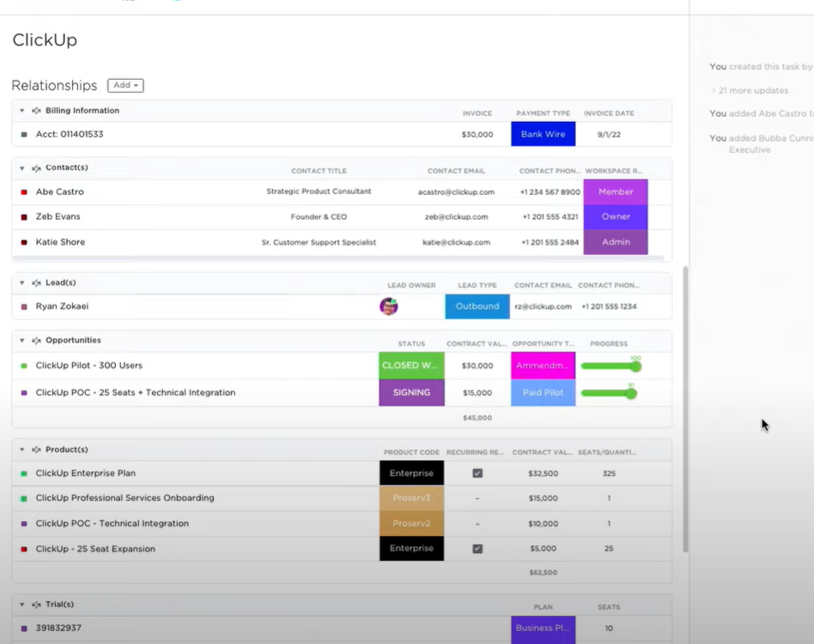
Task: Collapse the Opportunities section
Action: (21, 340)
